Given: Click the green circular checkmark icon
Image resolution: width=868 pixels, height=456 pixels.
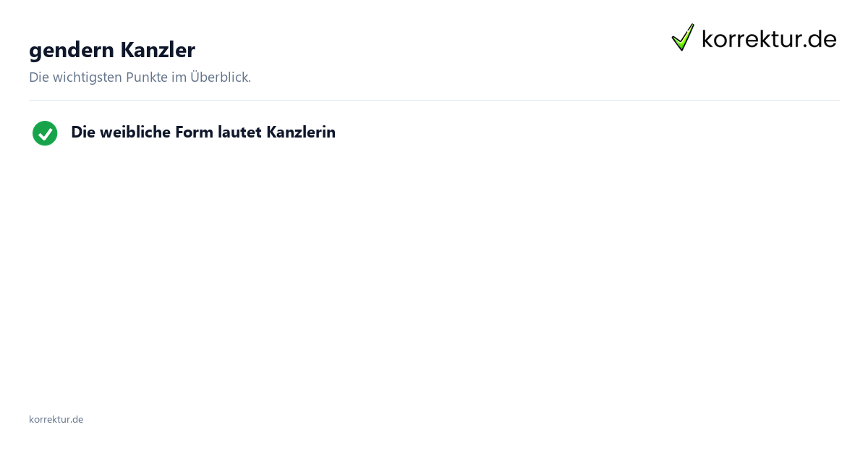Looking at the screenshot, I should click(45, 133).
